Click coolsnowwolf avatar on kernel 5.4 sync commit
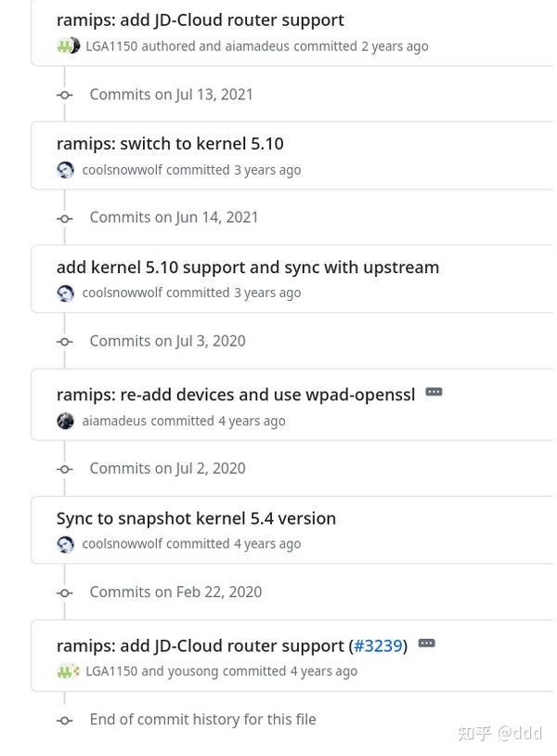 (x=65, y=544)
